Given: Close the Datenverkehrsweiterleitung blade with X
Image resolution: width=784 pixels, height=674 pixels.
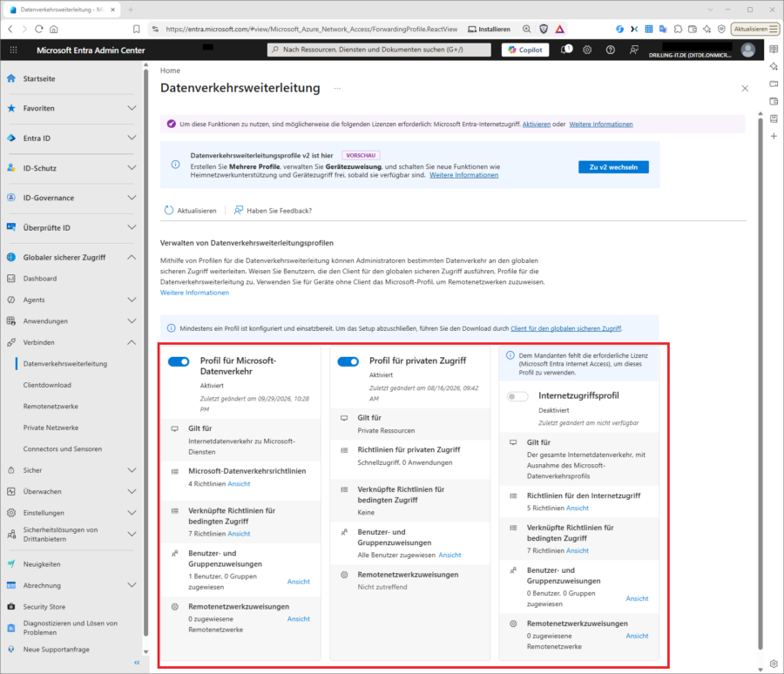Looking at the screenshot, I should (x=745, y=89).
